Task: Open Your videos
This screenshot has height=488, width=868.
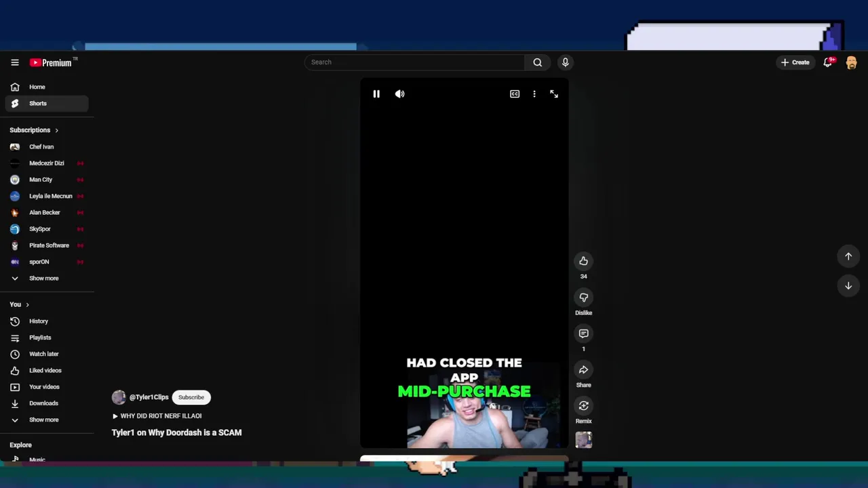Action: [x=47, y=387]
